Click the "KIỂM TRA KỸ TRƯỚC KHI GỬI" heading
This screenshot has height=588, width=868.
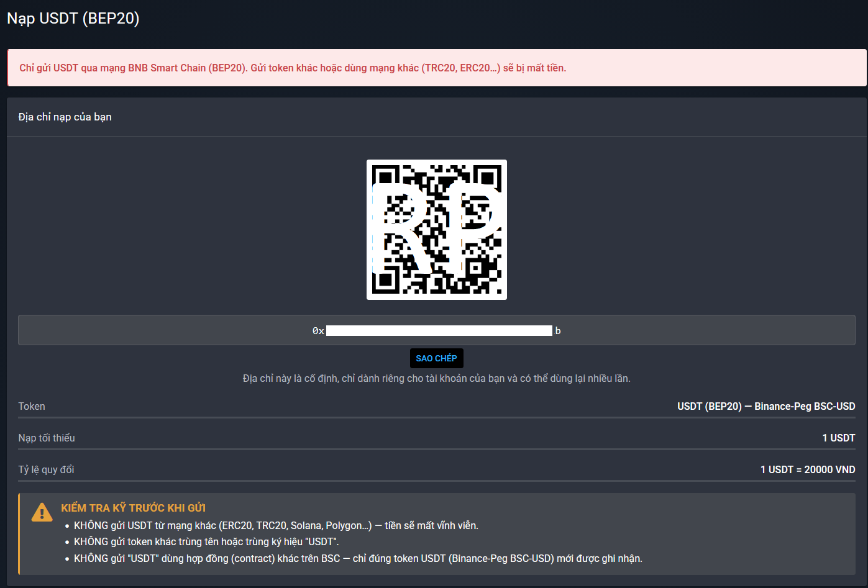[x=133, y=508]
